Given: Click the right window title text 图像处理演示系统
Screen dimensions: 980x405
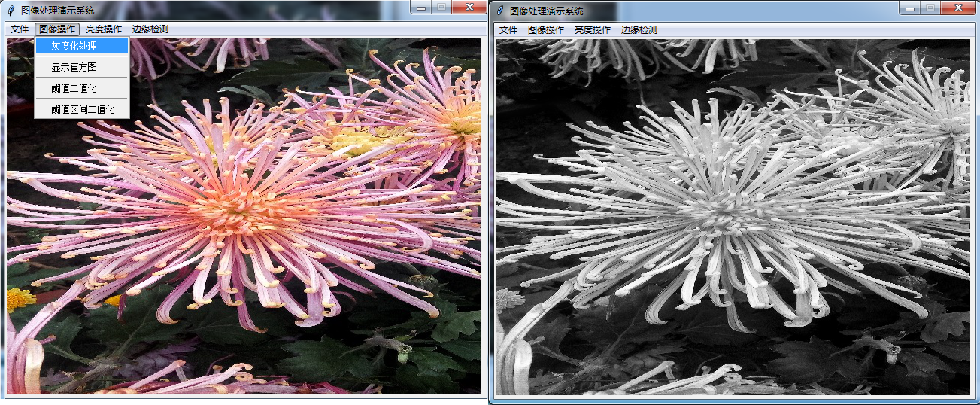Looking at the screenshot, I should (x=547, y=11).
